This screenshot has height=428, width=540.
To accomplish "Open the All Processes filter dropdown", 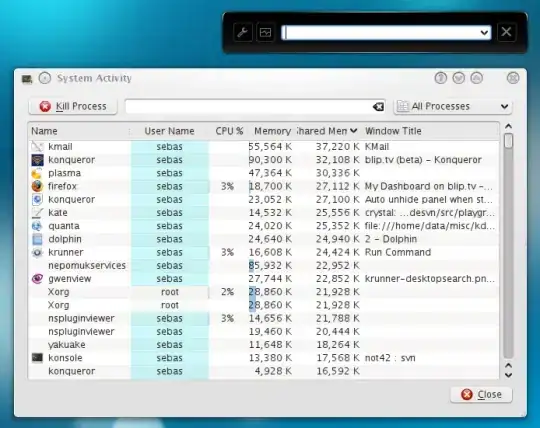I will pos(453,106).
